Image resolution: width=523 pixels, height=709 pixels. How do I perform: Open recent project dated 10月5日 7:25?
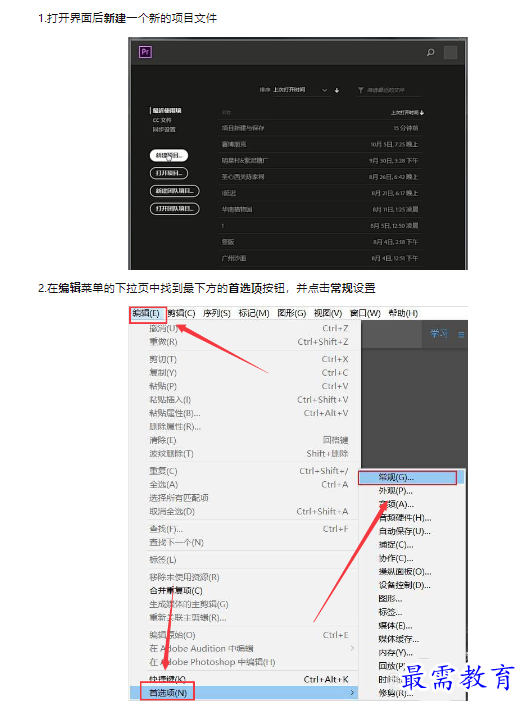[320, 144]
